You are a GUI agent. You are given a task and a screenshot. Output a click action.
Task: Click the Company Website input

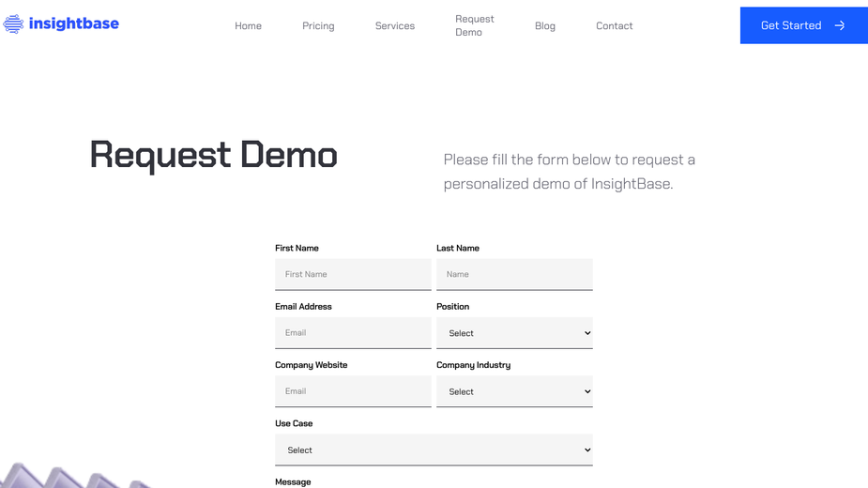353,391
